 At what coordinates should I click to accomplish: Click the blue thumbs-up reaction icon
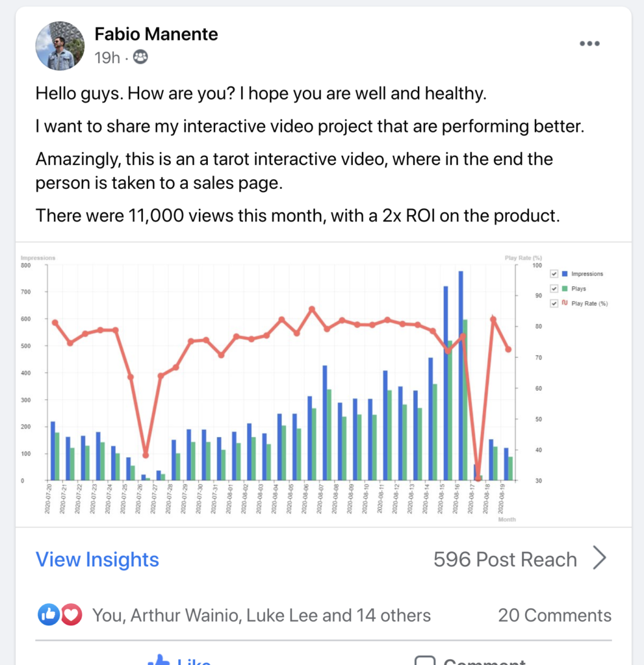click(49, 614)
